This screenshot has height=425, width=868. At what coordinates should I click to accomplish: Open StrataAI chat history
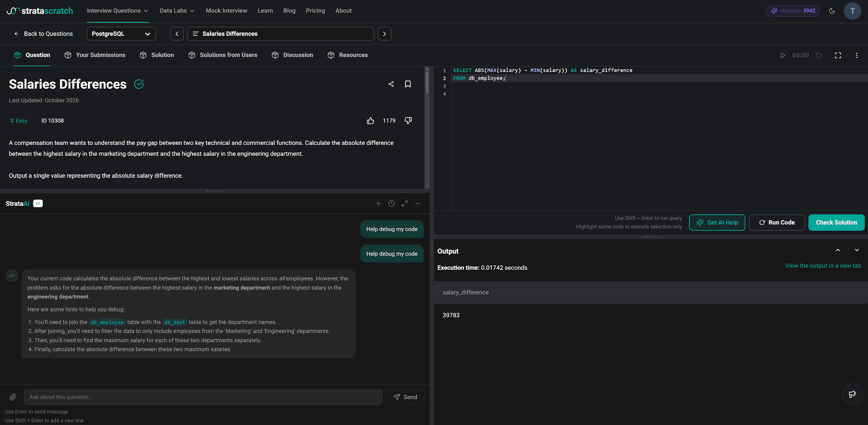(x=392, y=204)
